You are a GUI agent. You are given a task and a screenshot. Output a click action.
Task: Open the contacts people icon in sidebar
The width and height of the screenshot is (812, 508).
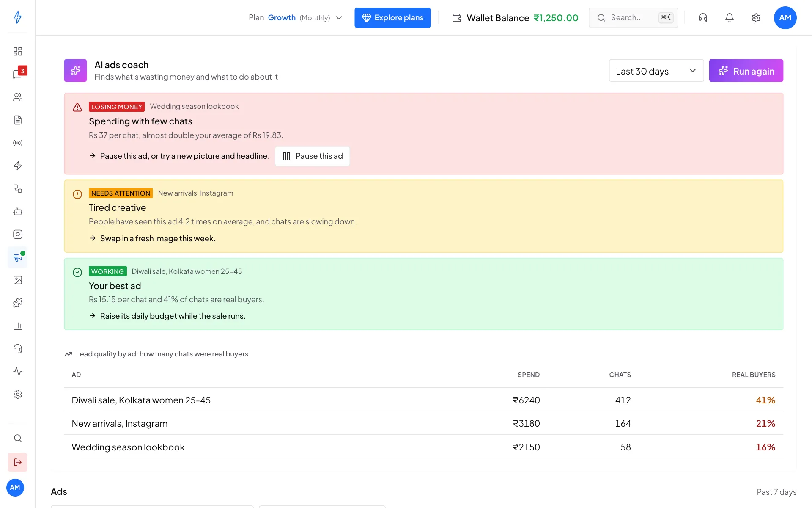pyautogui.click(x=17, y=97)
